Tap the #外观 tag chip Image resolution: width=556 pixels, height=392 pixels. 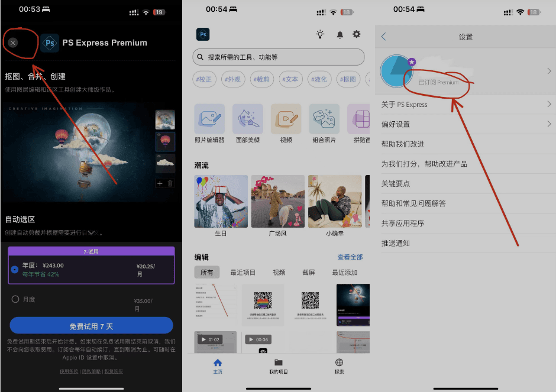[x=232, y=79]
